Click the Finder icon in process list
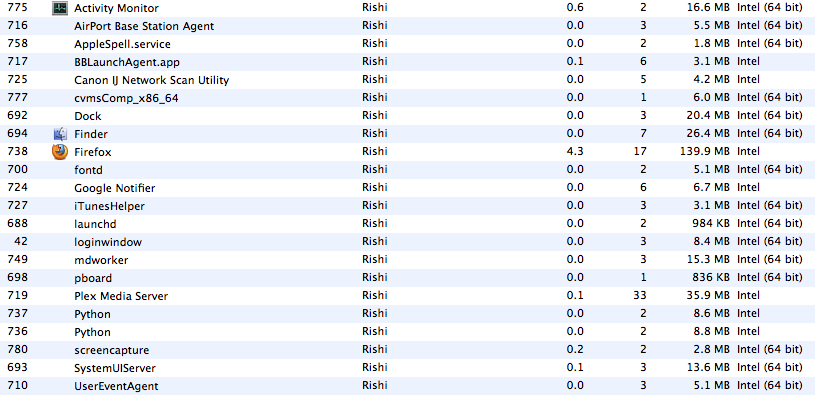The width and height of the screenshot is (815, 396). [60, 134]
